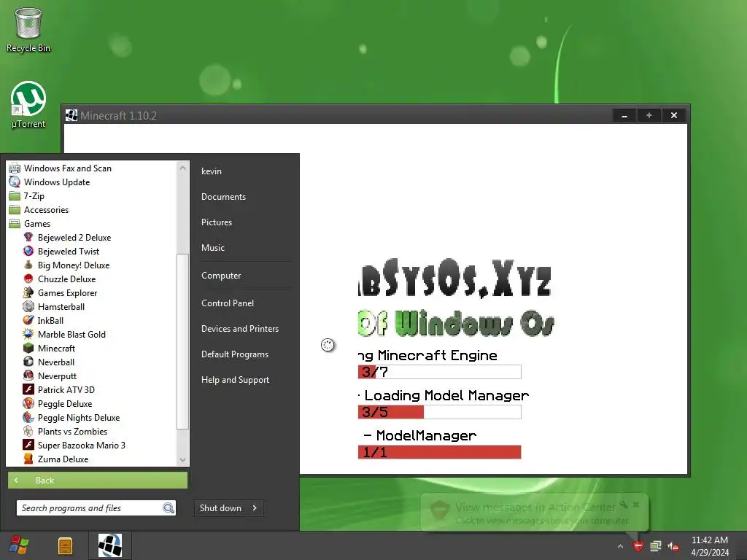Expand Shut down options arrow
Viewport: 747px width, 560px height.
click(x=255, y=508)
